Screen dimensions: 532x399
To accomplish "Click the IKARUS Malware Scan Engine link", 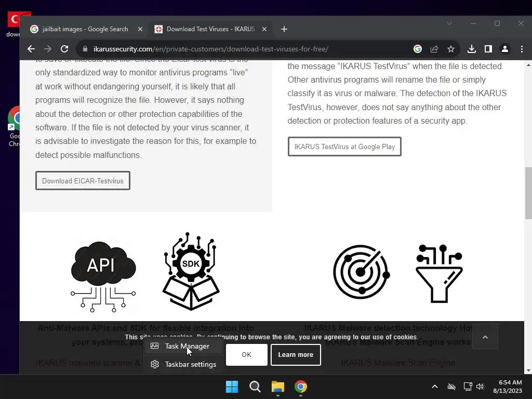I will (x=397, y=363).
